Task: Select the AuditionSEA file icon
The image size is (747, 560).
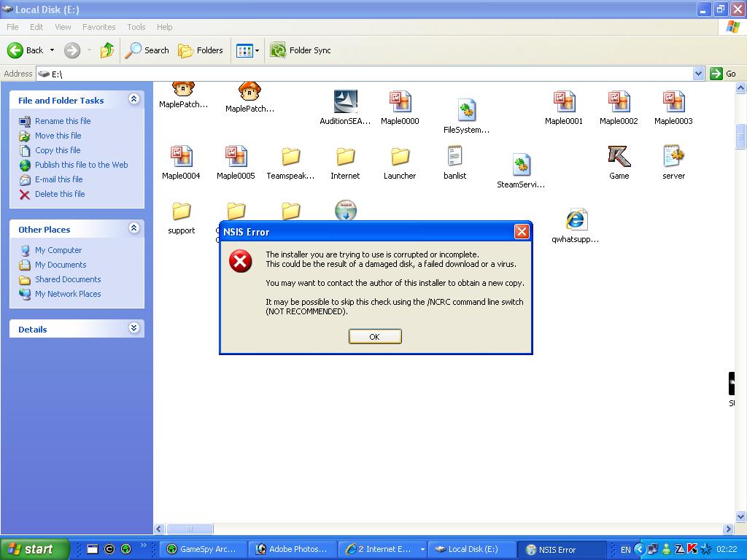Action: click(x=345, y=103)
